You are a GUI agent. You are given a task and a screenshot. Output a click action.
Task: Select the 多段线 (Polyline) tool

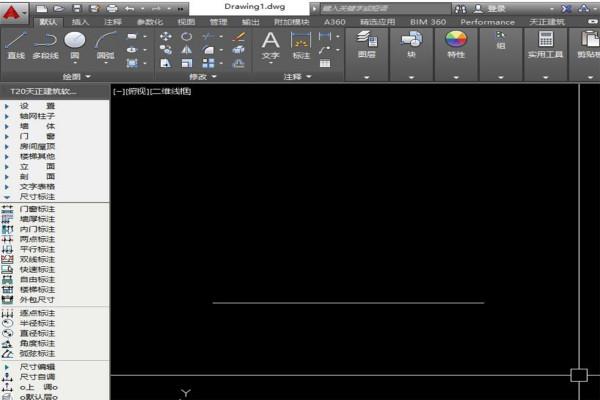(44, 42)
